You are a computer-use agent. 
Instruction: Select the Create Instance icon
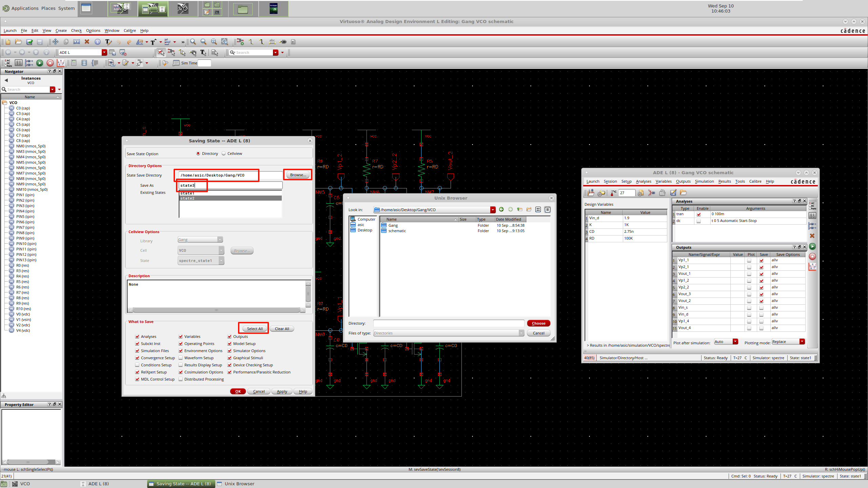point(240,42)
